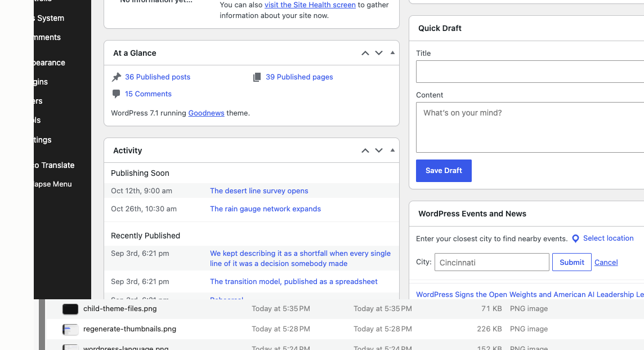Screen dimensions: 644x350
Task: Click the Quick Draft panel heading
Action: pos(440,28)
